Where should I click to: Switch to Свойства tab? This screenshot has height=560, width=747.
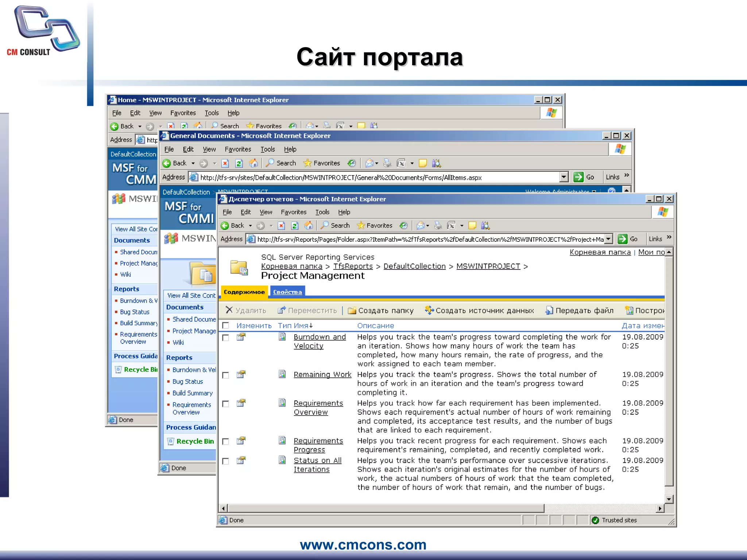[x=287, y=292]
